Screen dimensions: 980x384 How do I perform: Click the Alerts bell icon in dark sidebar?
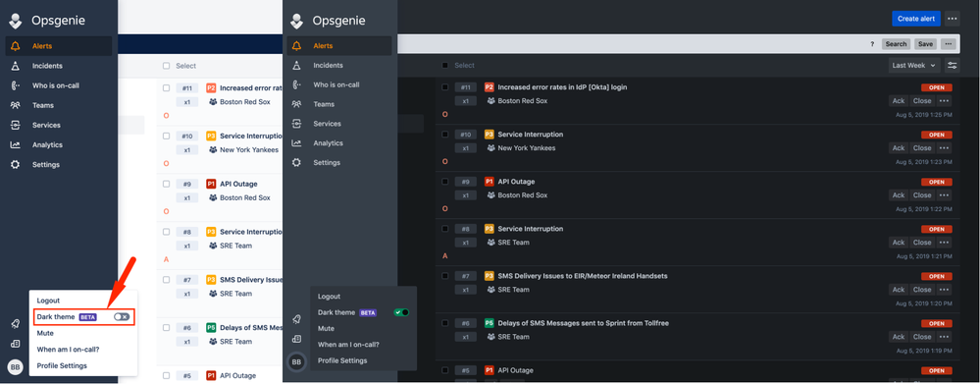click(296, 45)
